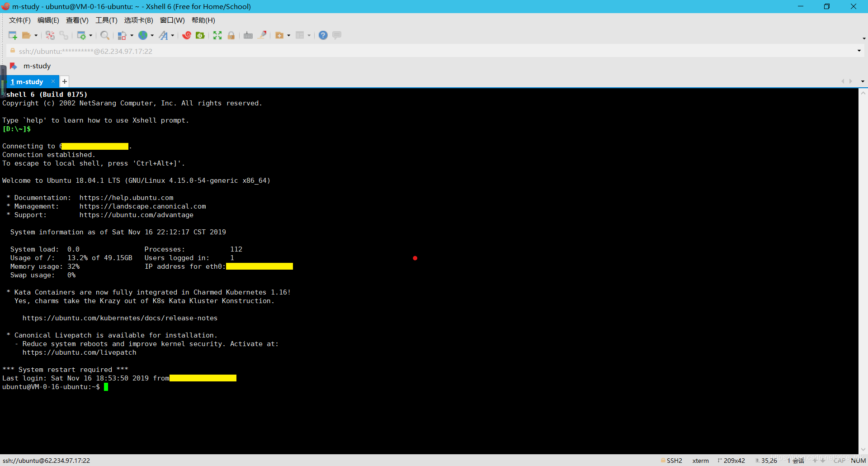
Task: Click the globe encoding icon
Action: click(x=143, y=35)
